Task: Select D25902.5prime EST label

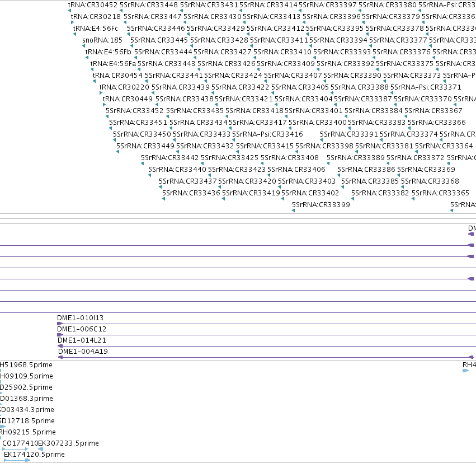Action: pos(26,387)
